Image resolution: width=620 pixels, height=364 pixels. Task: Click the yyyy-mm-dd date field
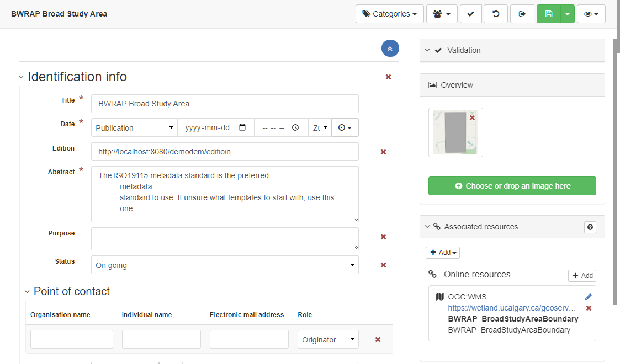click(x=207, y=127)
